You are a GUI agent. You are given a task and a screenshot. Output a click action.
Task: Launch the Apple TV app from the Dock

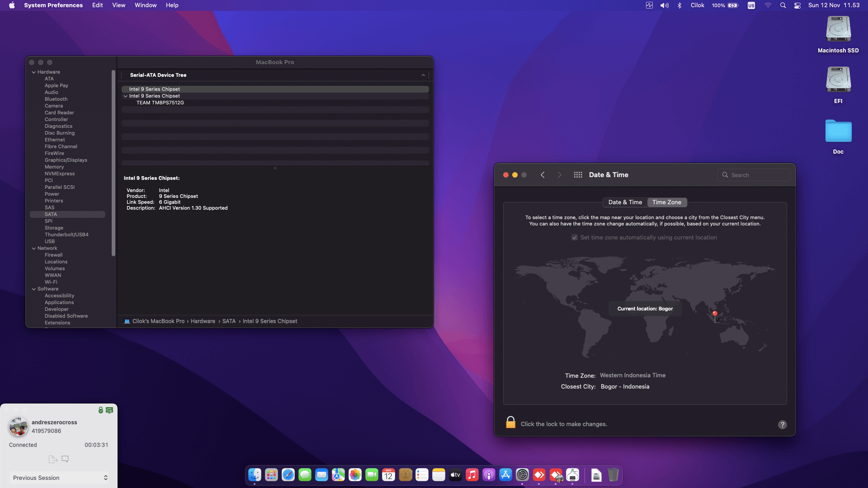coord(455,475)
